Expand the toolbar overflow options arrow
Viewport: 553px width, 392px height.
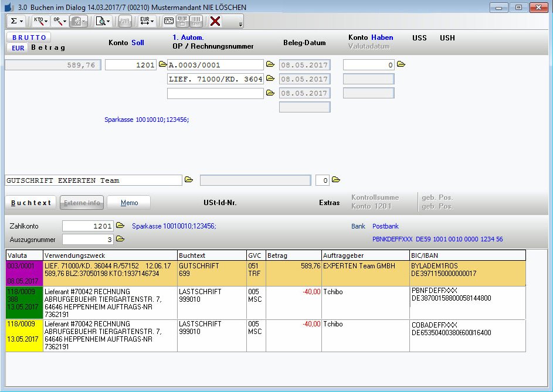[x=240, y=24]
